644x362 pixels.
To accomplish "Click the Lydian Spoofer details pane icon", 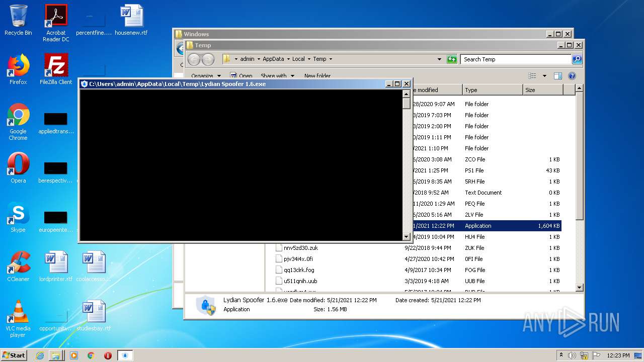I will coord(206,305).
